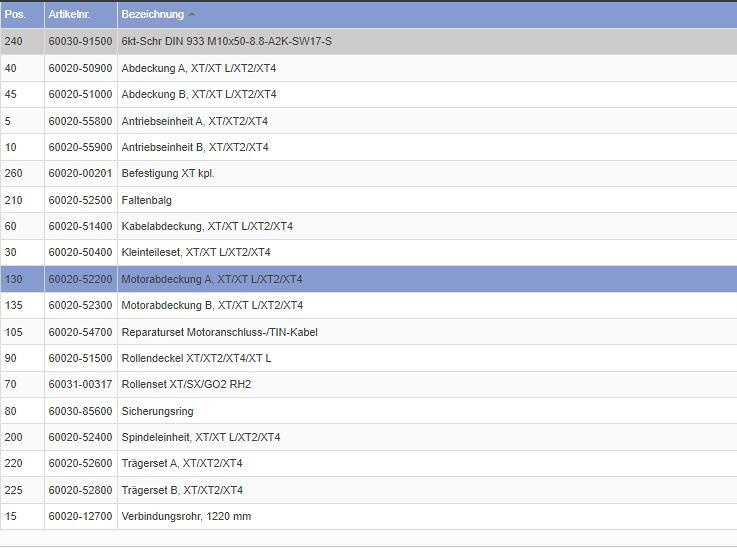Pick the Antriebseinheit B row

pos(194,147)
